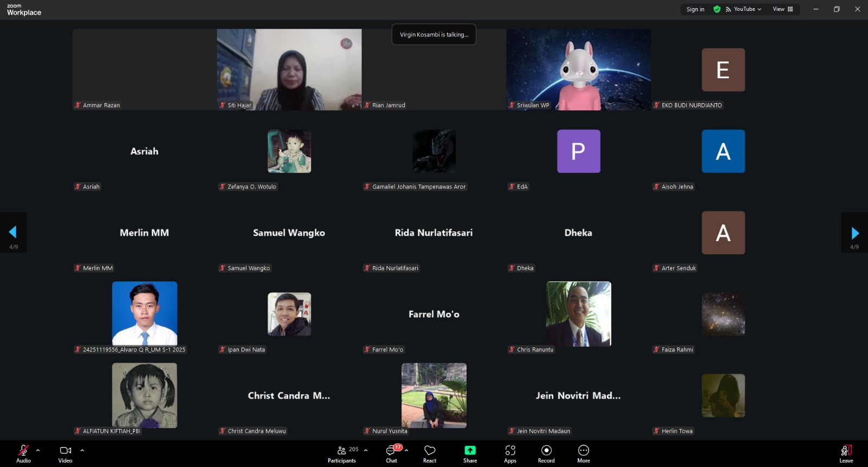Click the green encryption shield icon
The height and width of the screenshot is (467, 868).
coord(717,9)
